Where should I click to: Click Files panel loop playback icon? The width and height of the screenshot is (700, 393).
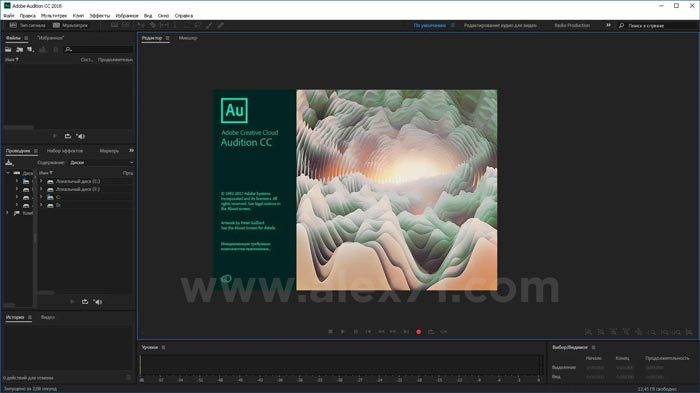pyautogui.click(x=68, y=136)
